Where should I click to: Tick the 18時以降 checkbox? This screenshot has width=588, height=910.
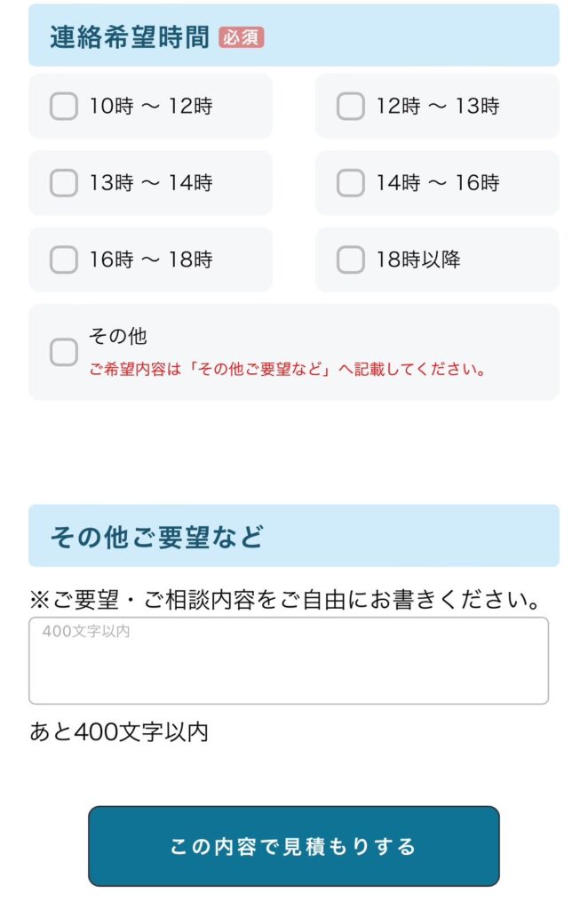[349, 259]
